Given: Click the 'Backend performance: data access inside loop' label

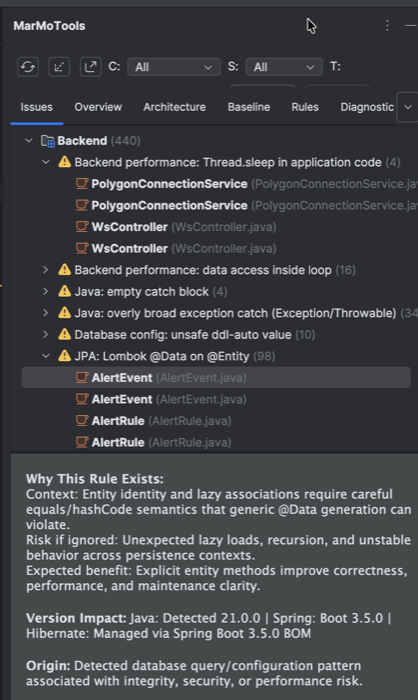Looking at the screenshot, I should pos(203,270).
